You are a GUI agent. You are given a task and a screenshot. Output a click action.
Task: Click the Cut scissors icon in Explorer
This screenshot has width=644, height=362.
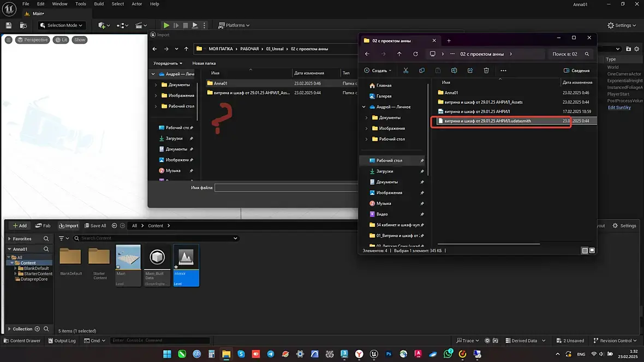406,70
